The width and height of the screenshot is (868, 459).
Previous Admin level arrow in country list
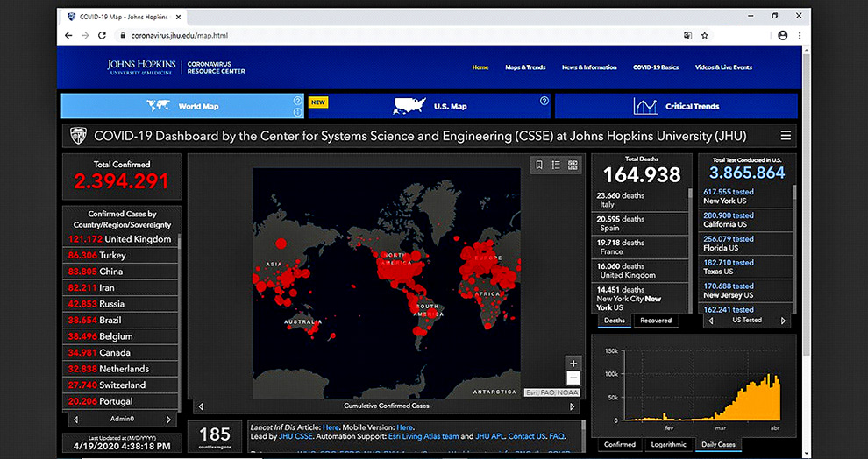(x=75, y=420)
